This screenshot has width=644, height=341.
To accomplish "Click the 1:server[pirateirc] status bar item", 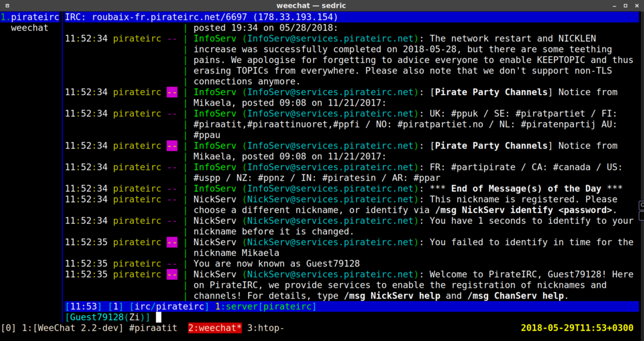I will [x=265, y=306].
